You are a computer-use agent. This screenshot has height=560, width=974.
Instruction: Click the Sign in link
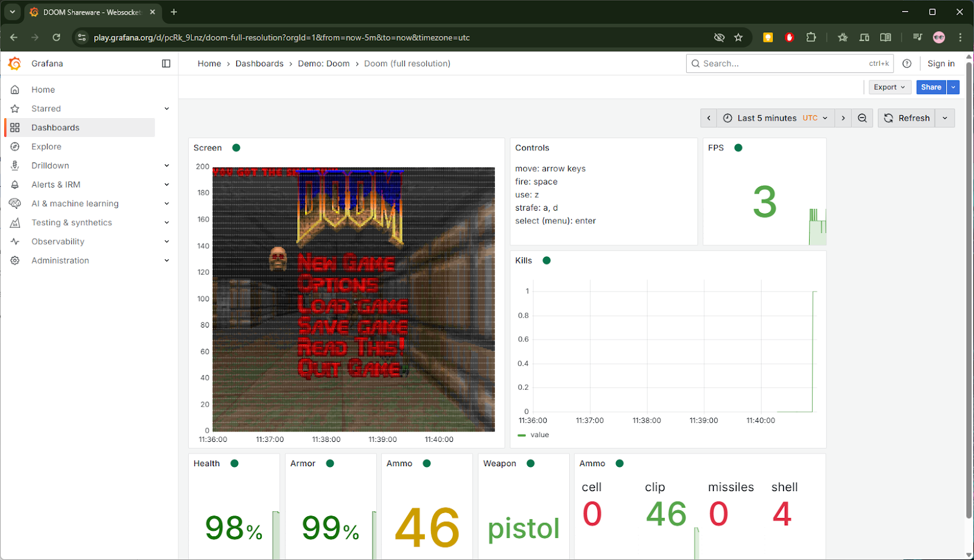coord(941,63)
